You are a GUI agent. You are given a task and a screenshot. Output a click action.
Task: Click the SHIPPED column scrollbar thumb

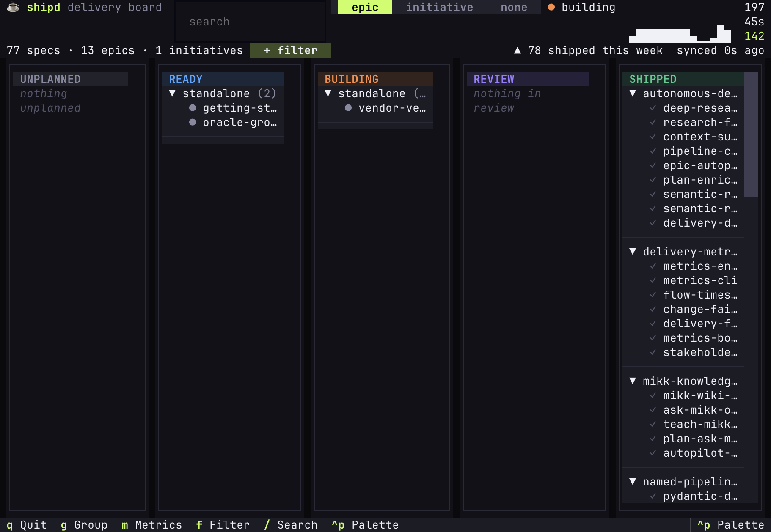[751, 134]
